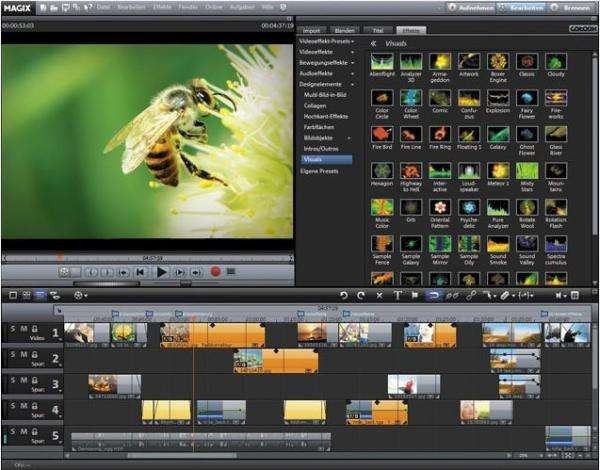Image resolution: width=600 pixels, height=470 pixels.
Task: Switch to the Blenden tab
Action: pyautogui.click(x=344, y=30)
